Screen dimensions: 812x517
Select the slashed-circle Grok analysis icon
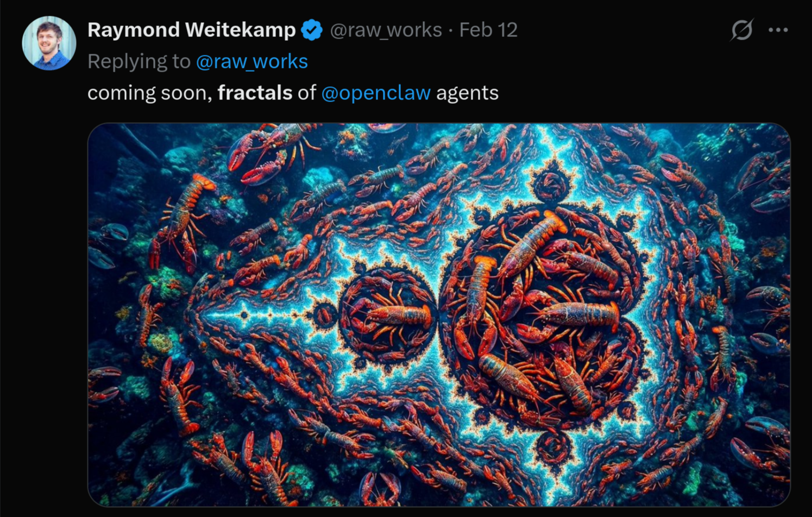click(742, 31)
